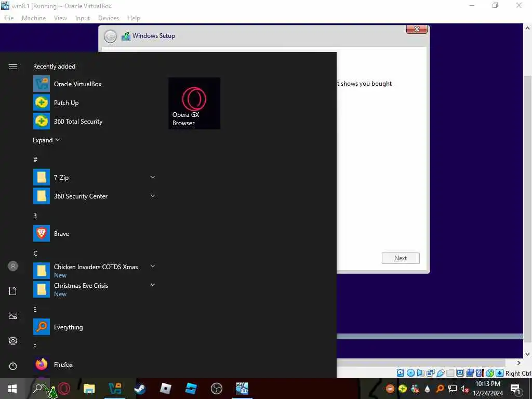Image resolution: width=532 pixels, height=399 pixels.
Task: Click VirtualBox network adapter indicator
Action: [x=430, y=373]
